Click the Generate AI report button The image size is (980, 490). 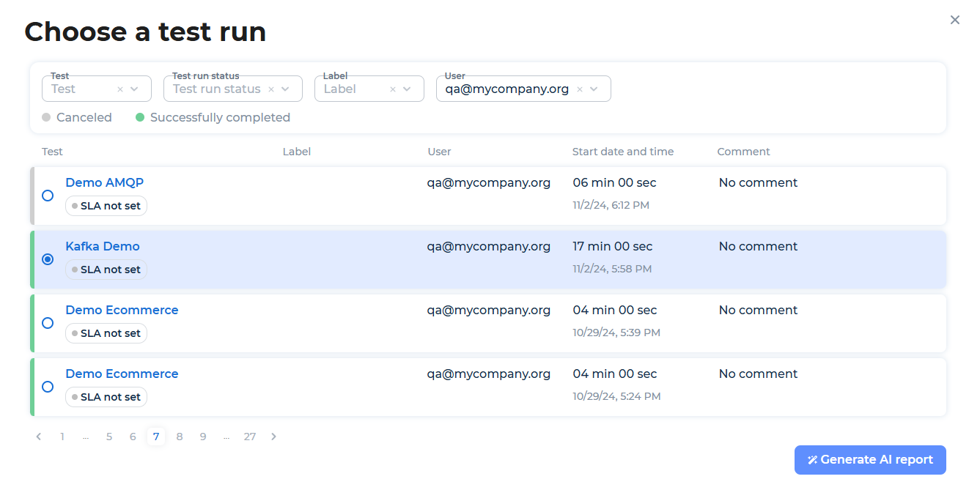[870, 460]
